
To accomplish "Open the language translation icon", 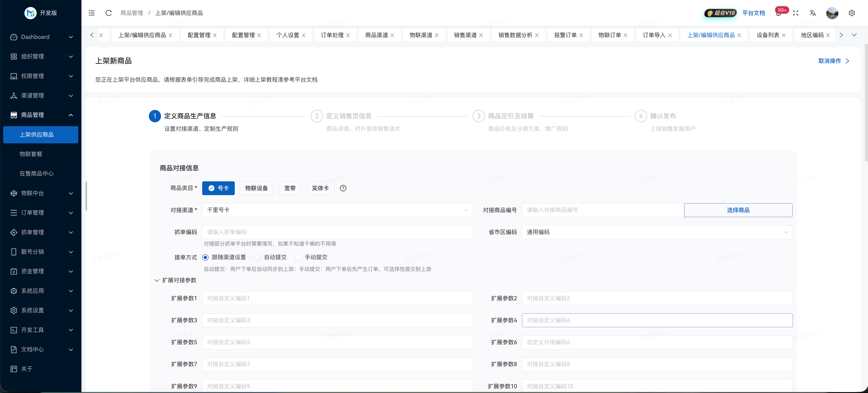I will coord(812,13).
